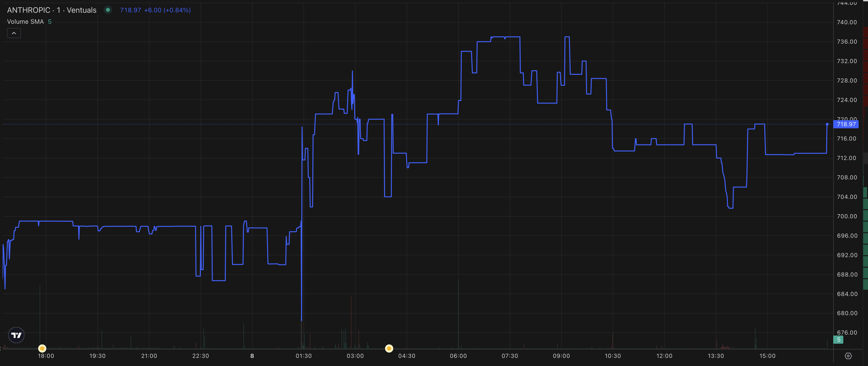Click the 740.00 price scale label
The width and height of the screenshot is (868, 366).
click(846, 22)
